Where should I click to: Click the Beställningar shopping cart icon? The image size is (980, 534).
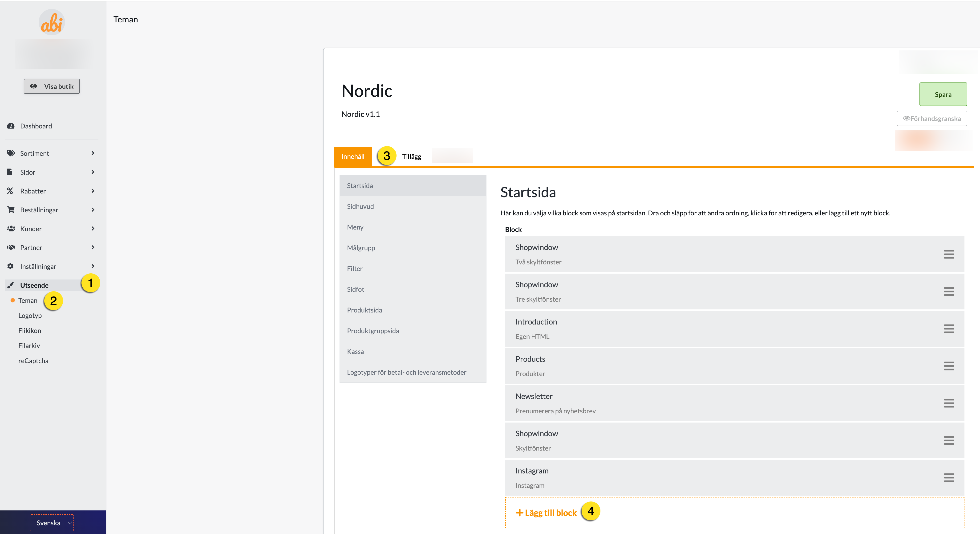[x=11, y=210]
